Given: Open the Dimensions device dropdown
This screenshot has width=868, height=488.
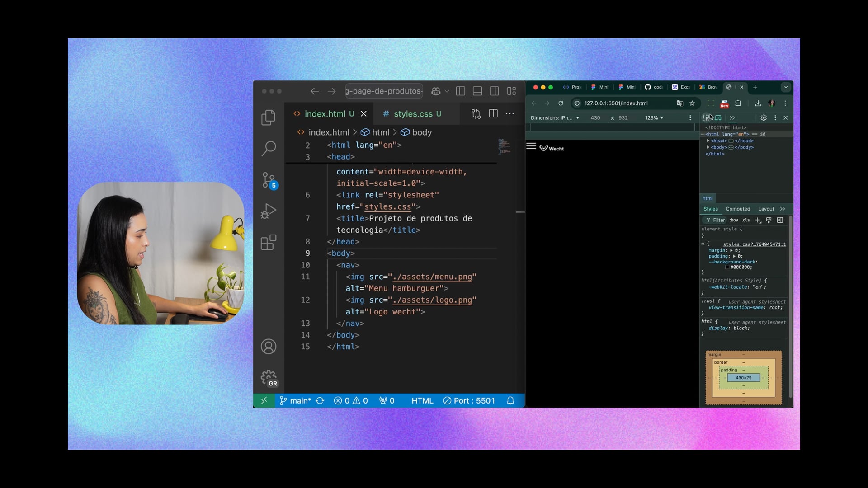Looking at the screenshot, I should pos(555,118).
